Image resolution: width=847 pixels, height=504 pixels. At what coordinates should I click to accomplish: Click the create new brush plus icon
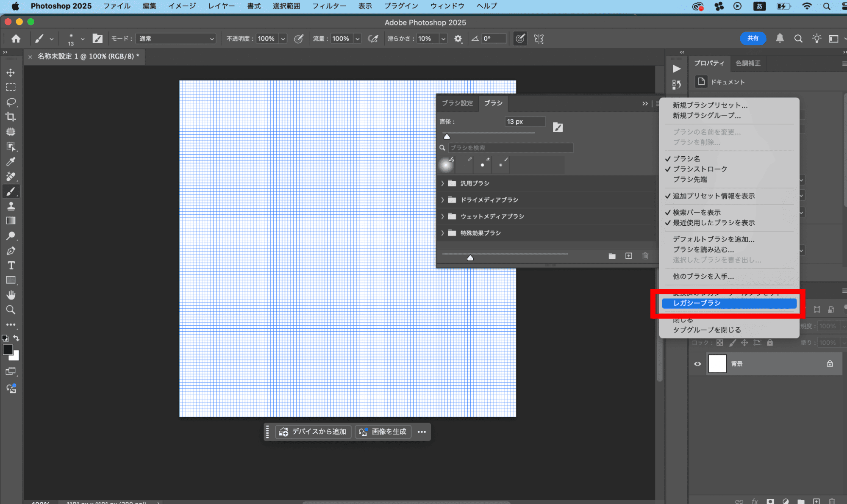click(628, 256)
